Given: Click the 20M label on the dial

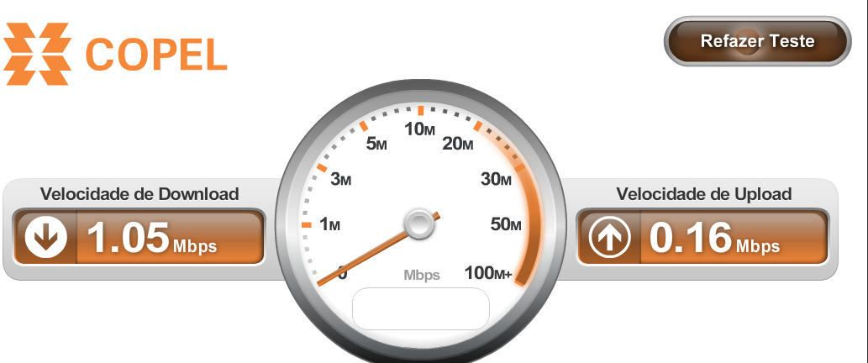Looking at the screenshot, I should coord(458,145).
